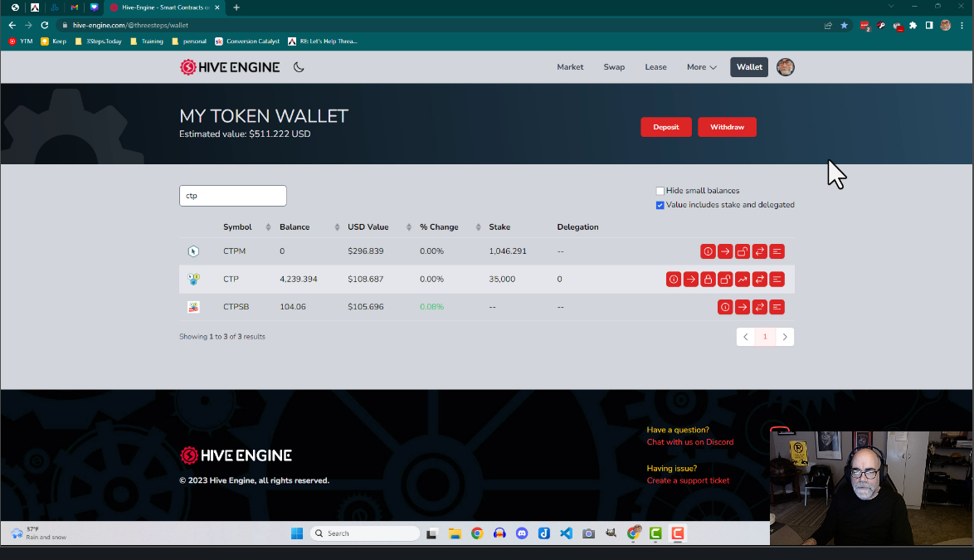Unstake CTP using open-lock icon

click(x=725, y=280)
